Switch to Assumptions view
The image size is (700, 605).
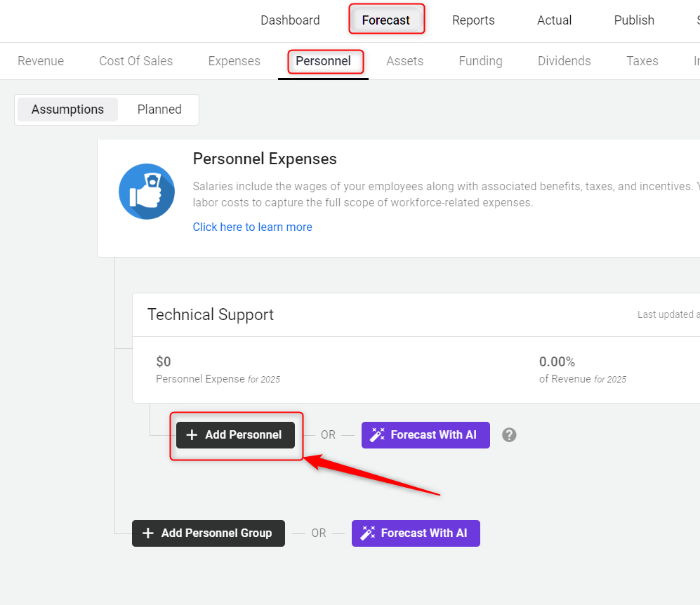tap(67, 109)
